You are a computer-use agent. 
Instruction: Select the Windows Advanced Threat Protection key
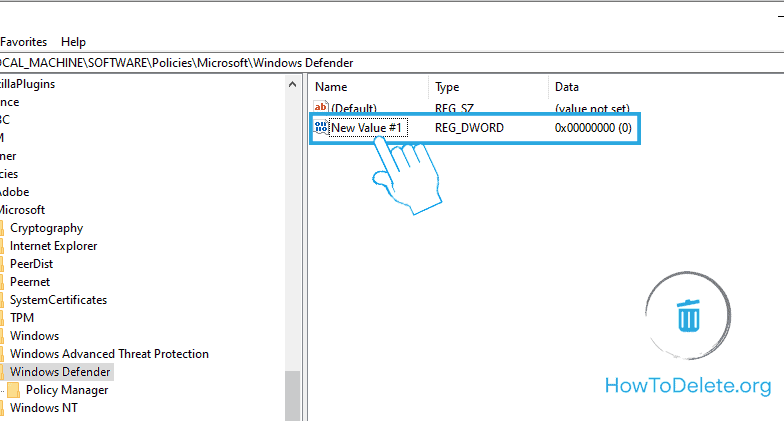click(x=109, y=354)
